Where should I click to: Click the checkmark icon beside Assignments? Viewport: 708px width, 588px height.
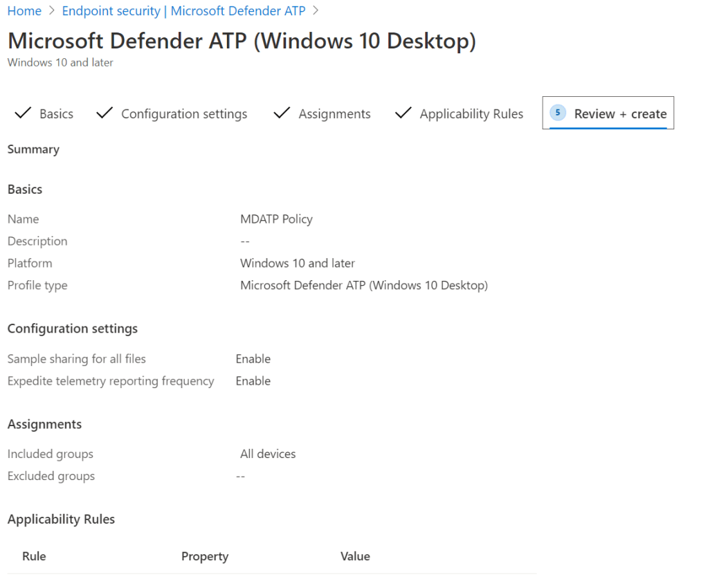tap(282, 113)
